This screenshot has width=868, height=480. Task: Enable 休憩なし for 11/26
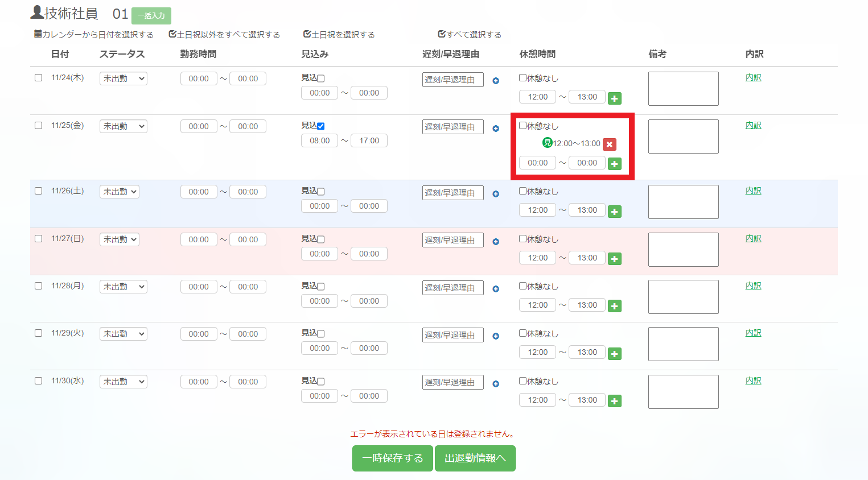click(523, 191)
